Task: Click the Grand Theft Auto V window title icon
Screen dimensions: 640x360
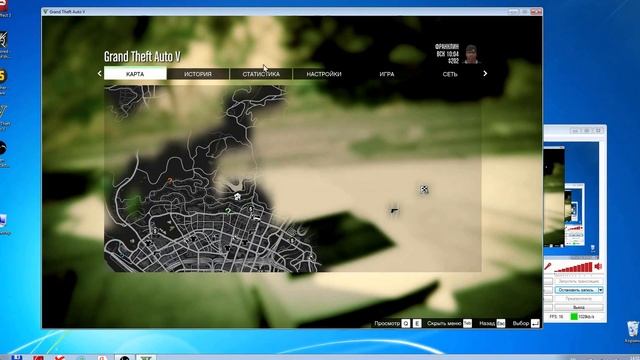Action: click(45, 11)
